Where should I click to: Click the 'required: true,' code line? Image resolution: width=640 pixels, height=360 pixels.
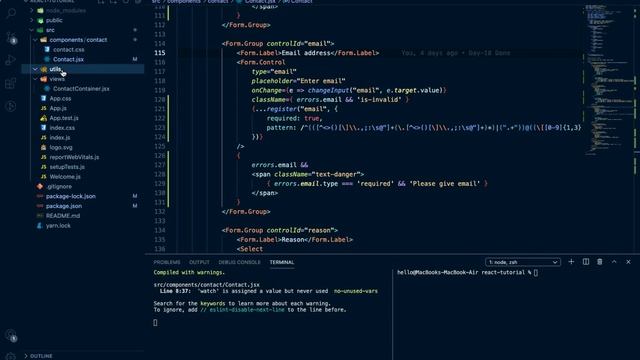click(x=294, y=118)
